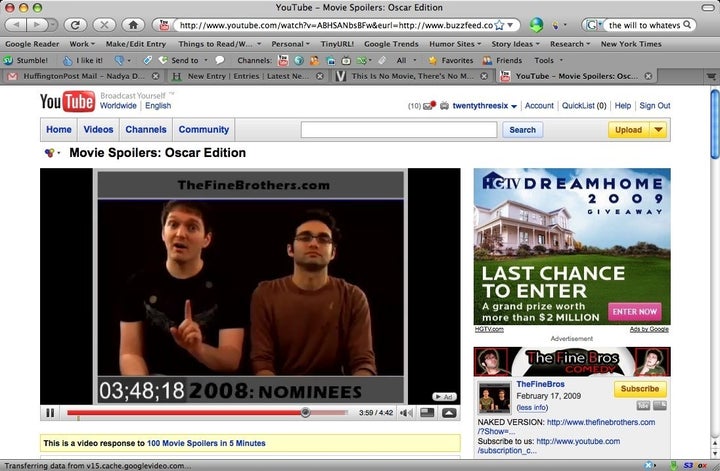Click the search magnifier in Google box
Image resolution: width=720 pixels, height=471 pixels.
point(687,25)
